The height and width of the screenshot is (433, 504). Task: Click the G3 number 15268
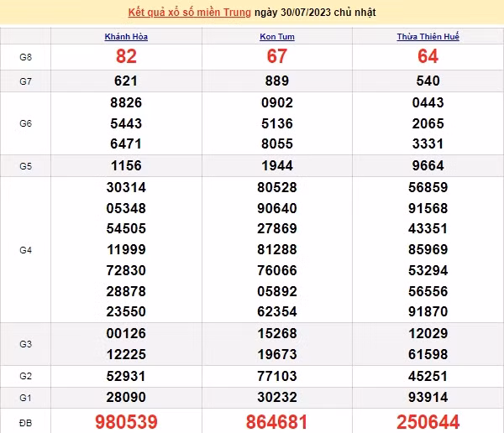[x=276, y=333]
